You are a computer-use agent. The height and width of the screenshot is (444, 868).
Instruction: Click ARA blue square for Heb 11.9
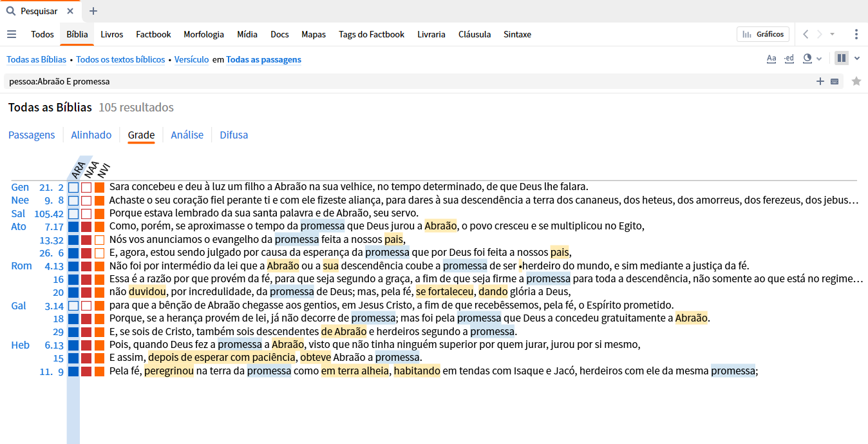click(73, 371)
